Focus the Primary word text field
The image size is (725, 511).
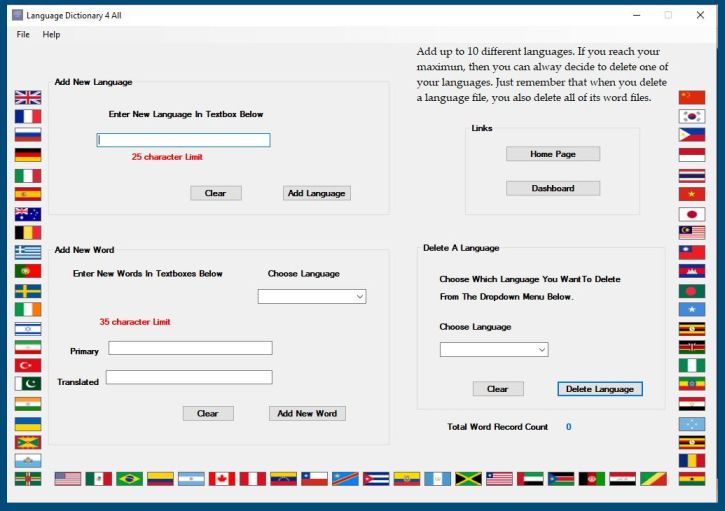tap(190, 348)
